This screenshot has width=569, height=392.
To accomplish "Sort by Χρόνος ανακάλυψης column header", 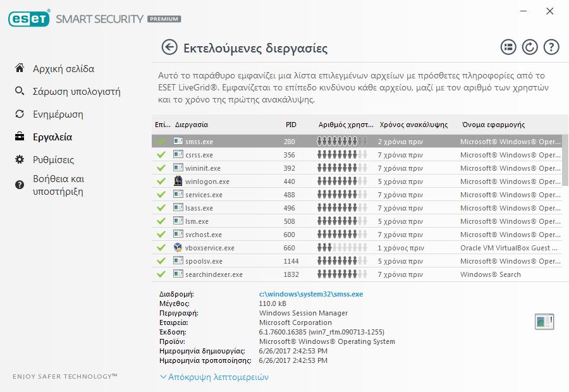I will pos(413,125).
